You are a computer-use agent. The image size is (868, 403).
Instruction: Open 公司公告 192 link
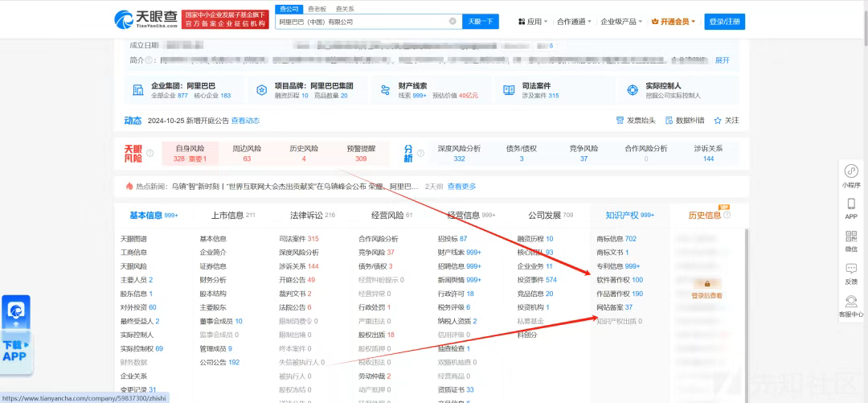coord(219,362)
